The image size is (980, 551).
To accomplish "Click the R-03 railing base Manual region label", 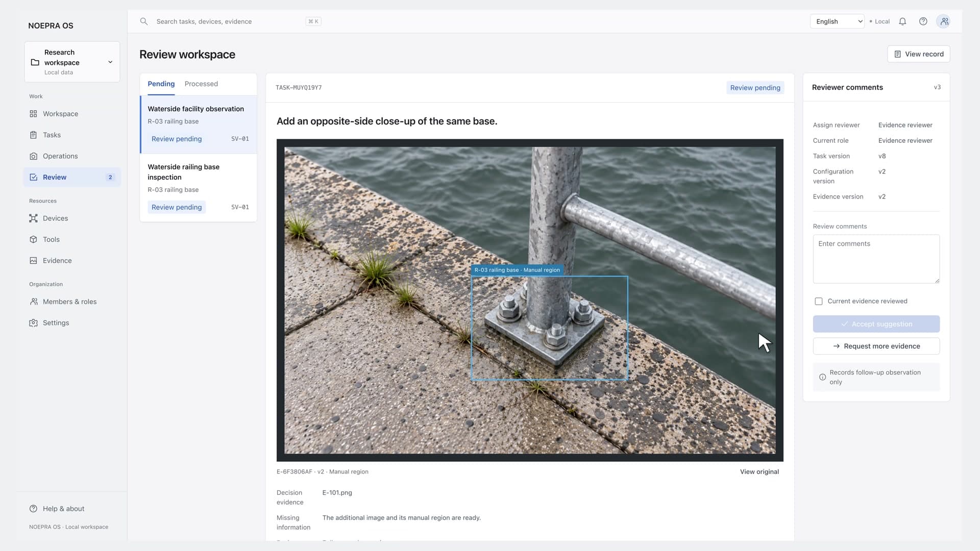I will [x=517, y=270].
